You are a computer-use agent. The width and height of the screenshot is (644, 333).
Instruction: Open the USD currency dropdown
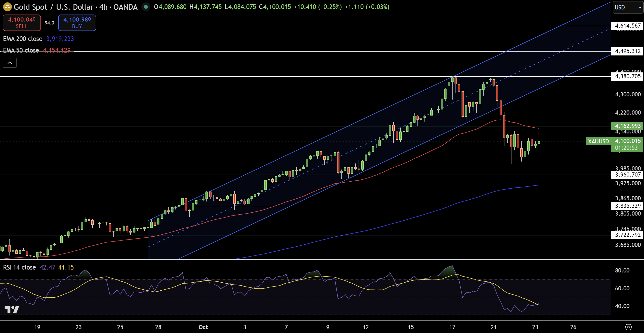point(628,7)
